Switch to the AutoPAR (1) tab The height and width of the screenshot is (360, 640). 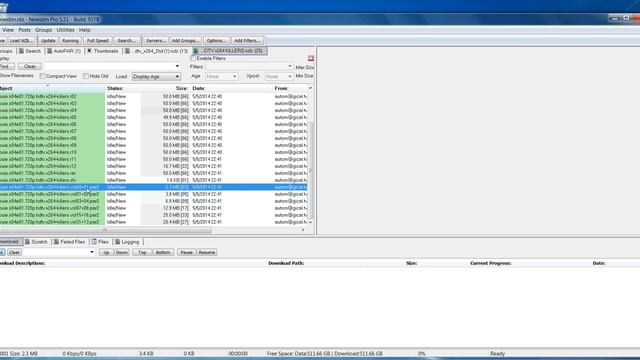tap(64, 51)
